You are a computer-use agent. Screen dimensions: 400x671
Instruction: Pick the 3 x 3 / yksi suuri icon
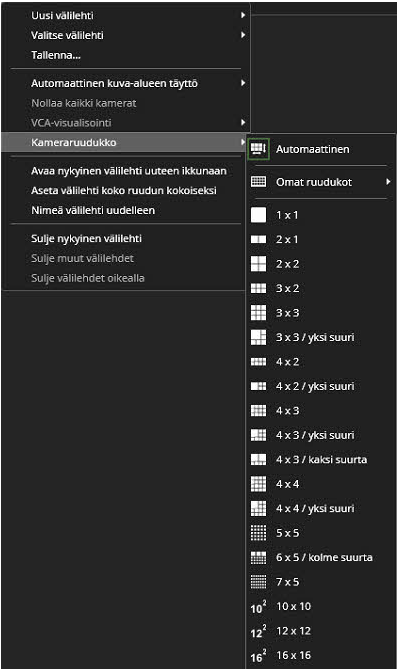pyautogui.click(x=258, y=337)
